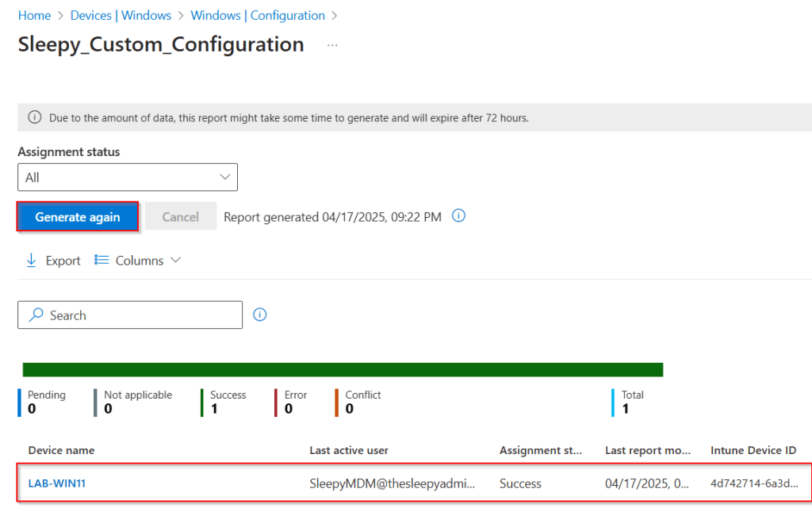The width and height of the screenshot is (812, 523).
Task: Click the Cancel button
Action: [x=180, y=216]
